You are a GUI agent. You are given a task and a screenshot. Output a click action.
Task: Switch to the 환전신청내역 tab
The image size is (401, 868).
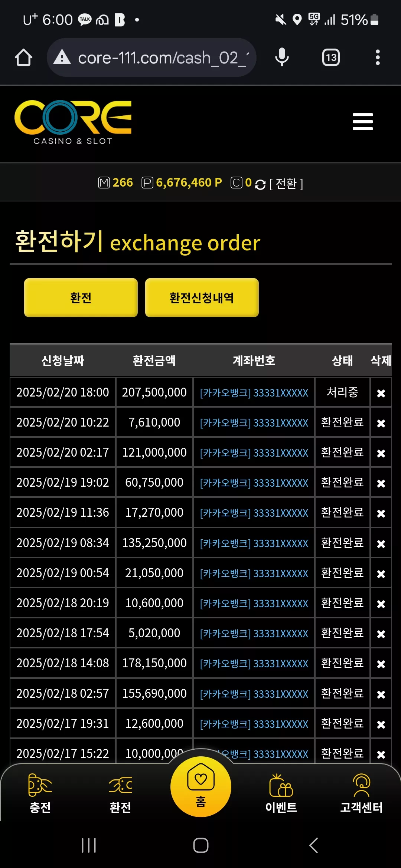(x=202, y=297)
